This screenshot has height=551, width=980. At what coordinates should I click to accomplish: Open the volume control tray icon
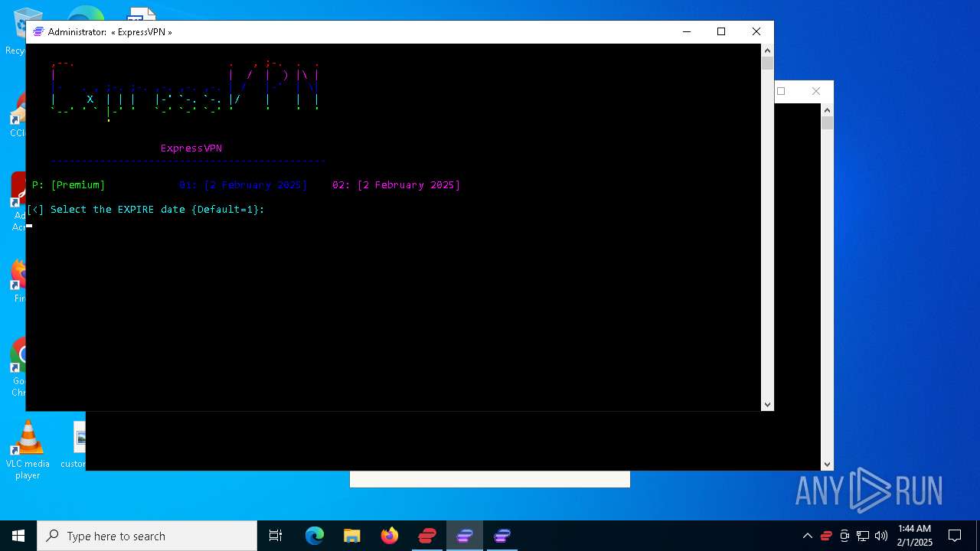tap(881, 536)
